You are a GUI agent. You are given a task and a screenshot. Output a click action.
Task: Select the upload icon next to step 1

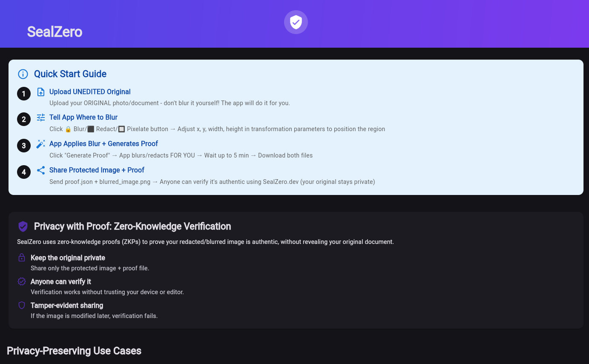click(x=41, y=92)
